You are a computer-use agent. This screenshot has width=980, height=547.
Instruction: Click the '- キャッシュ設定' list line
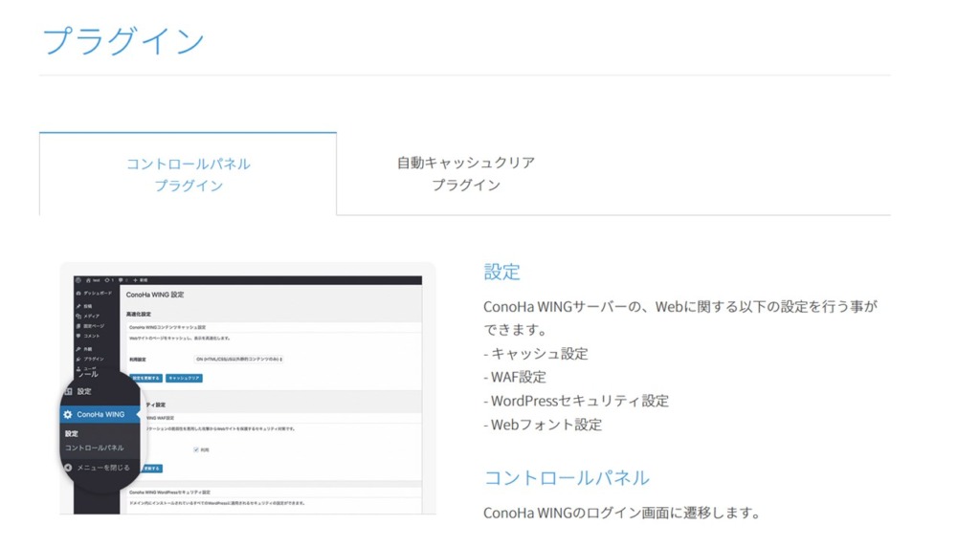point(536,354)
